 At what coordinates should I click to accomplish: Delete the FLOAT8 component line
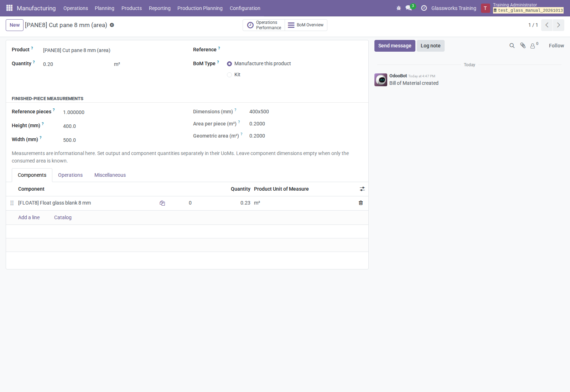[361, 203]
